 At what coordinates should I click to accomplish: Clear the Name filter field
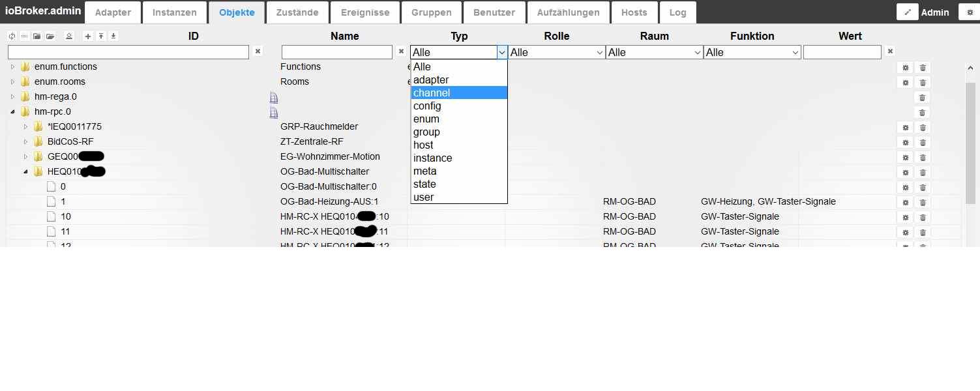coord(401,51)
